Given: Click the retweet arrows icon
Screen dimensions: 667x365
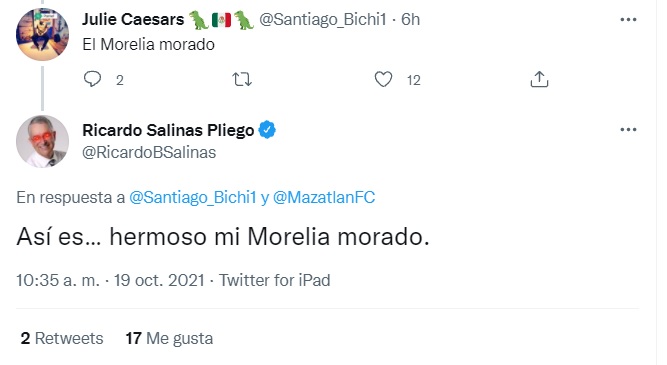Looking at the screenshot, I should [242, 80].
